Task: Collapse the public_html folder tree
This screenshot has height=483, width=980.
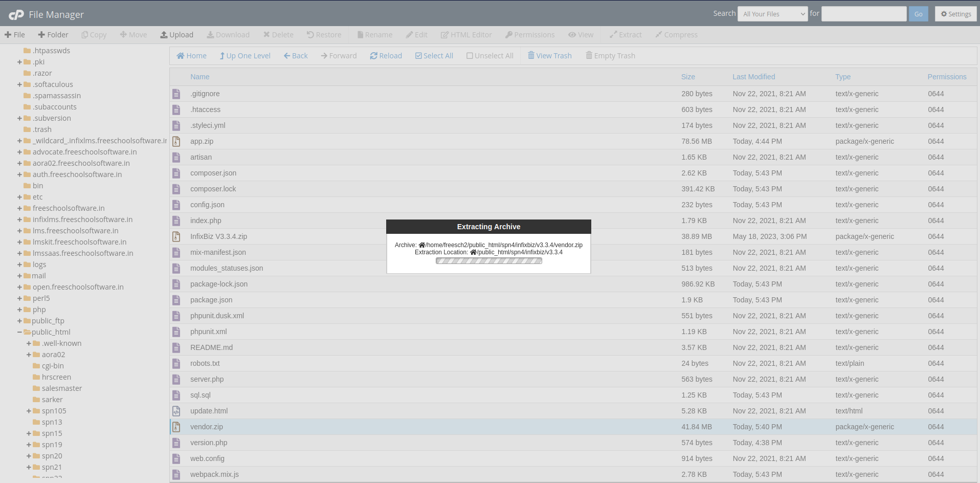Action: [x=19, y=332]
